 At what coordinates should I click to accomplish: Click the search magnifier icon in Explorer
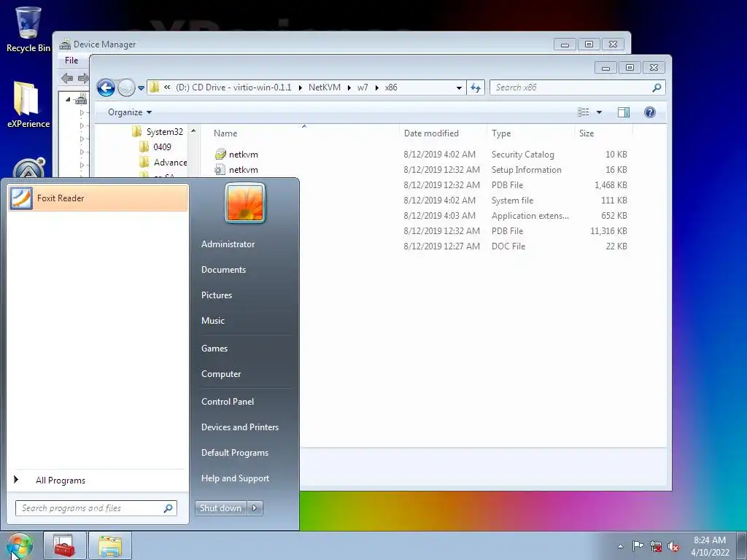pos(657,87)
